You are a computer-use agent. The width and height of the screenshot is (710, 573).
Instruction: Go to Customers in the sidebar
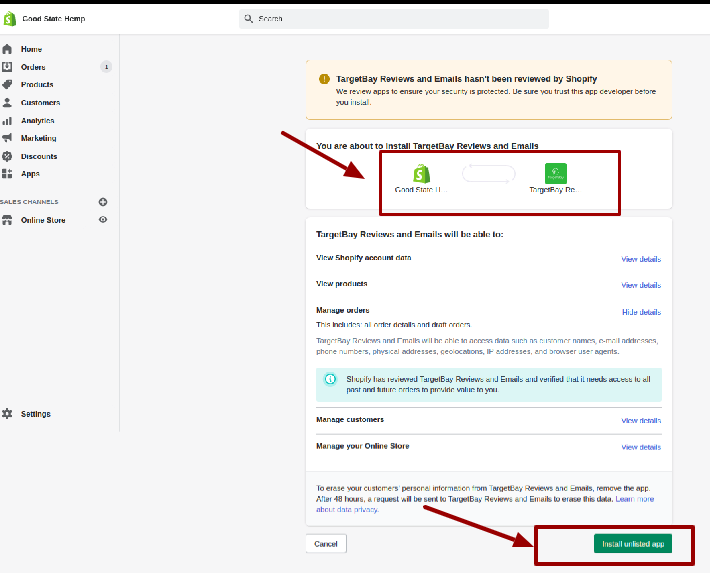click(40, 102)
